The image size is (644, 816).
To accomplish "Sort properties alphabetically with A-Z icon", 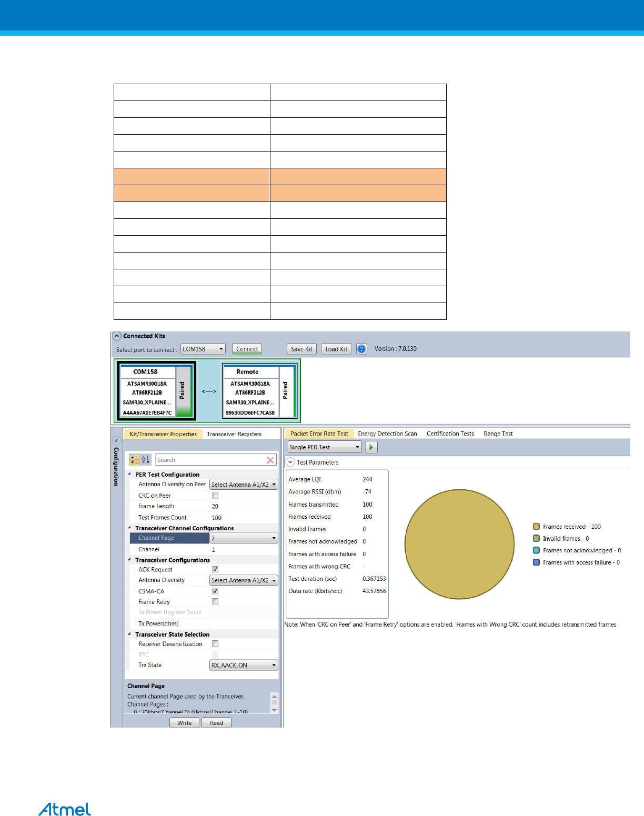I will point(145,460).
